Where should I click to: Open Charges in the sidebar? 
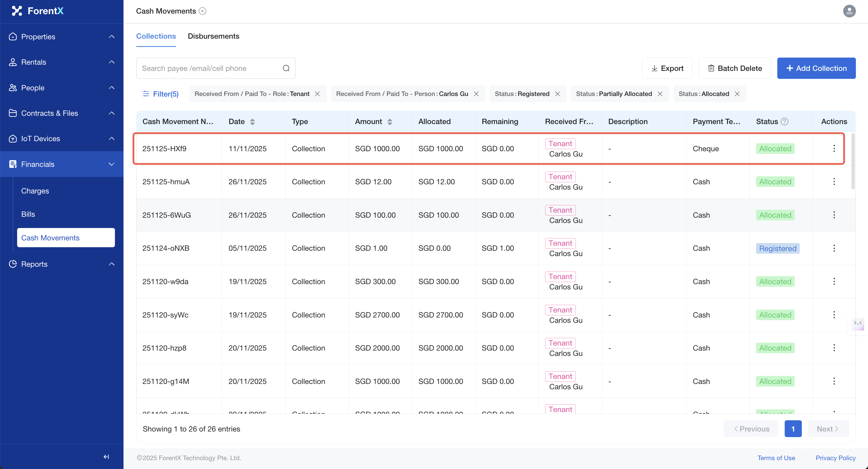pos(35,191)
